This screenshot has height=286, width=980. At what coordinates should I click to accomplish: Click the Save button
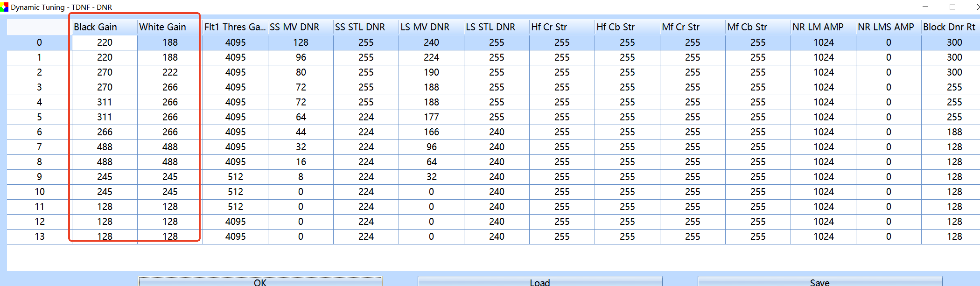click(819, 282)
